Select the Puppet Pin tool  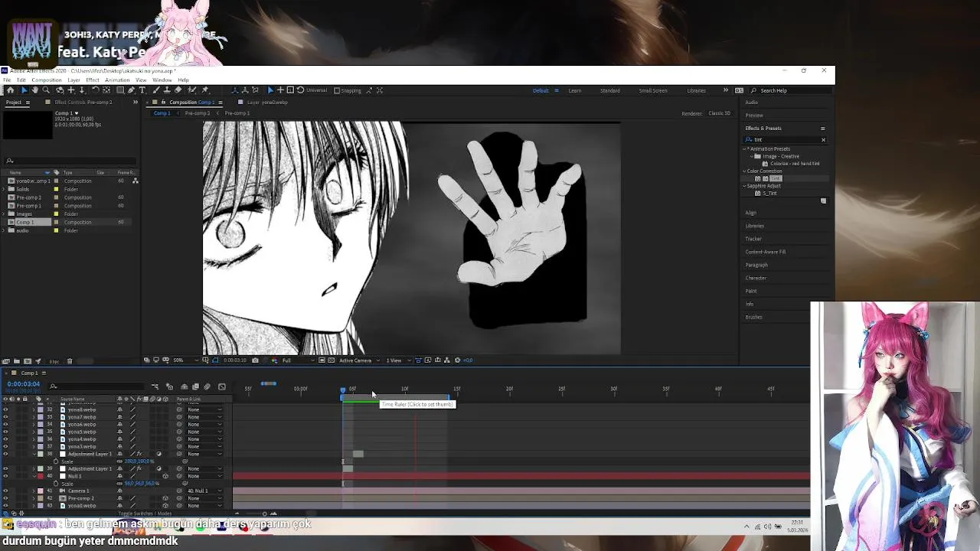[x=204, y=90]
